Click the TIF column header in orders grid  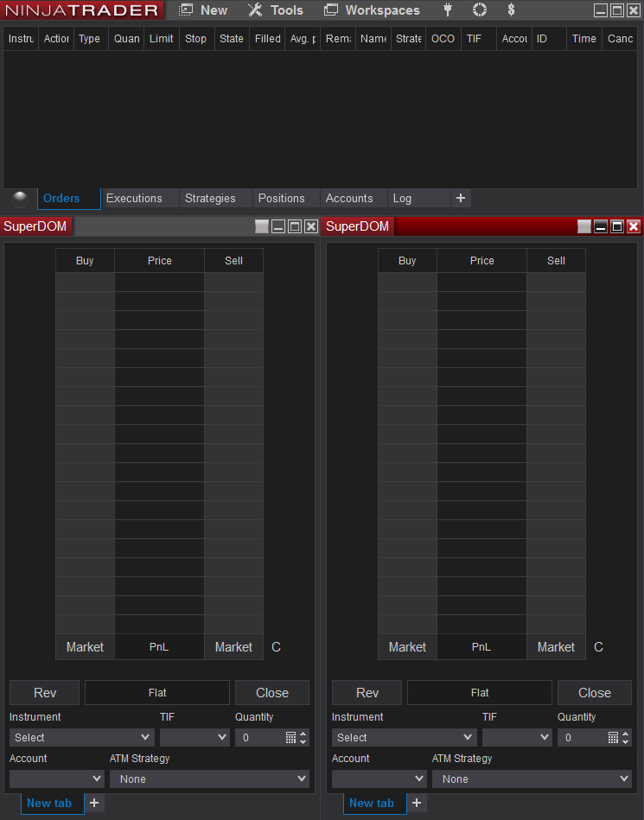point(478,39)
